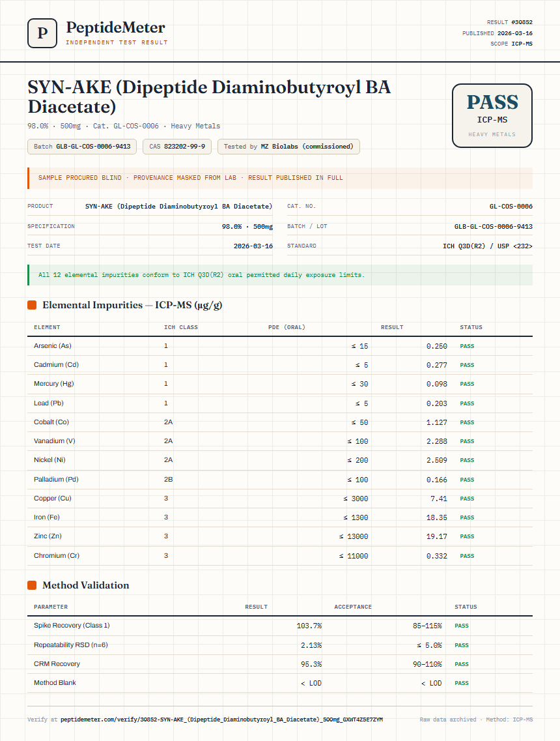The width and height of the screenshot is (560, 741).
Task: Select the Mercury (Hg) row label
Action: [54, 384]
